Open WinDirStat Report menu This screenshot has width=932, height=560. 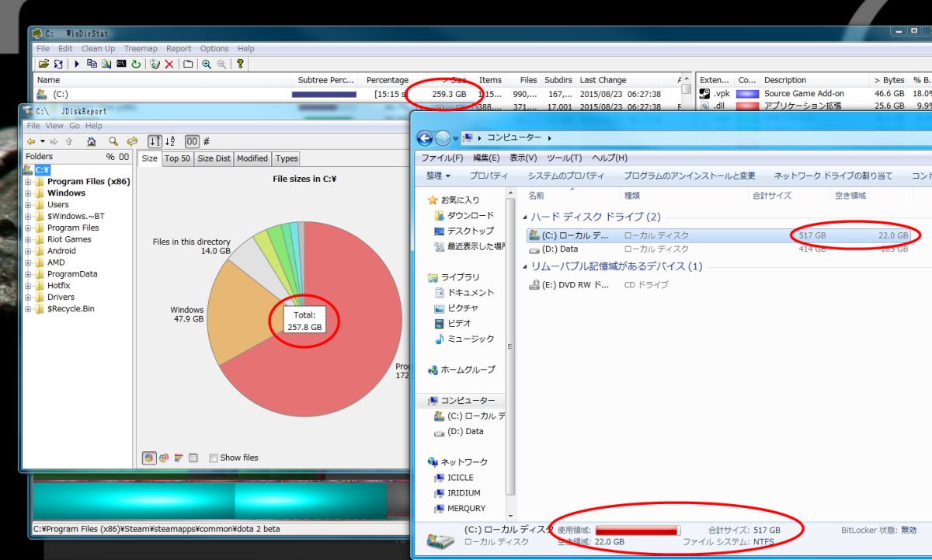[179, 48]
